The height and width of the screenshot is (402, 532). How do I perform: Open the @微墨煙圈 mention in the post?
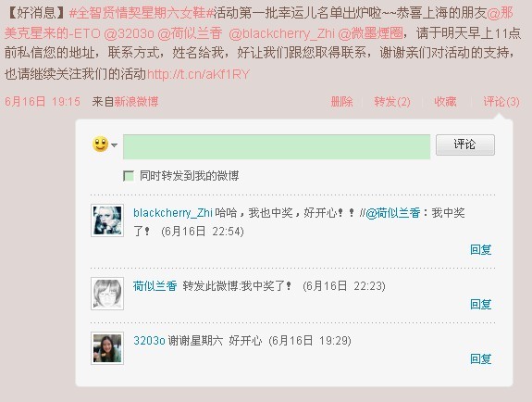tap(370, 33)
